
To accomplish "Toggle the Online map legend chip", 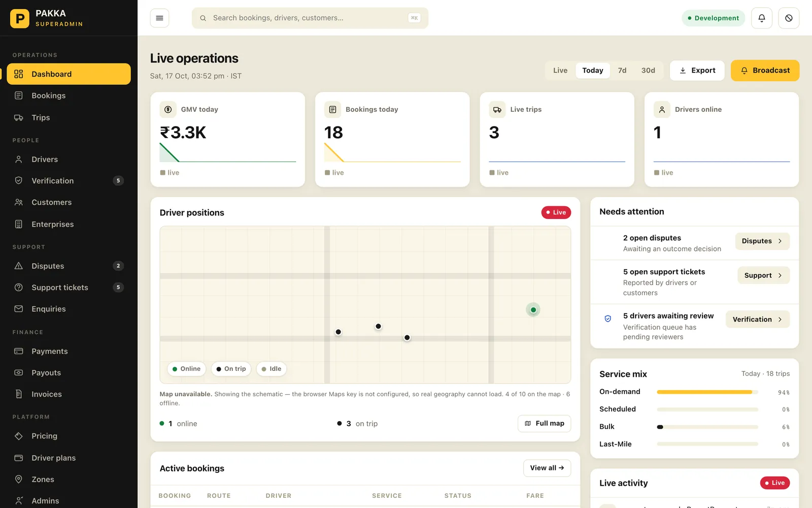I will tap(186, 369).
